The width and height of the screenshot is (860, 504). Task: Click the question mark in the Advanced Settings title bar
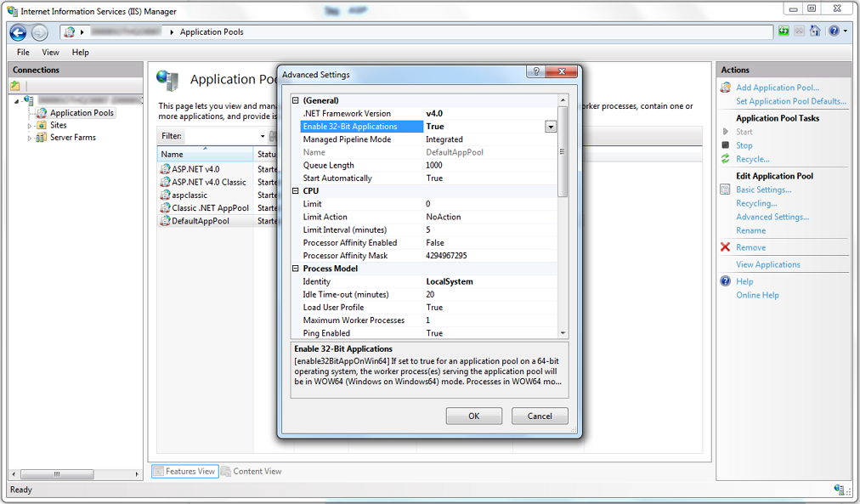tap(536, 72)
